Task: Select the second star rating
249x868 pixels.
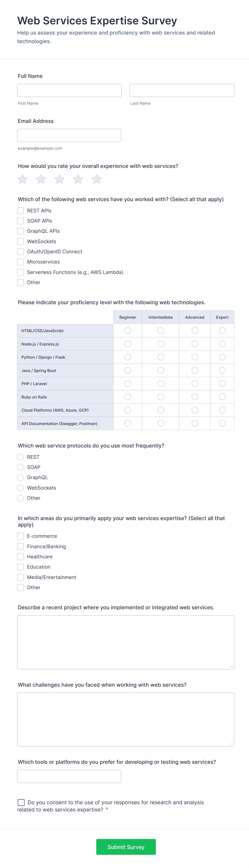Action: pos(41,179)
